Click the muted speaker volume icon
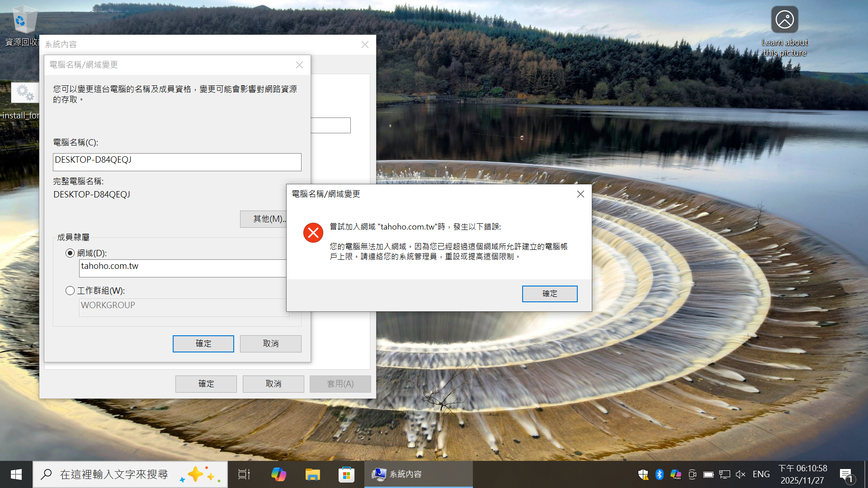The image size is (868, 488). (740, 474)
